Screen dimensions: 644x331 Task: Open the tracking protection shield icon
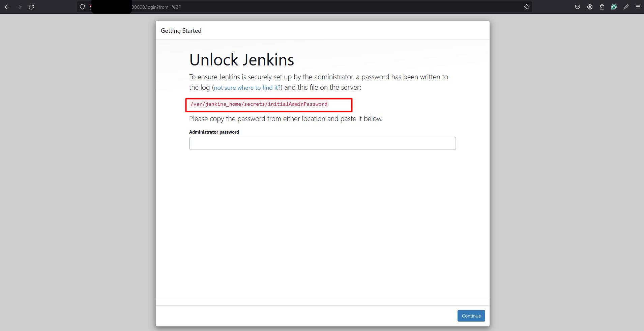click(x=82, y=7)
